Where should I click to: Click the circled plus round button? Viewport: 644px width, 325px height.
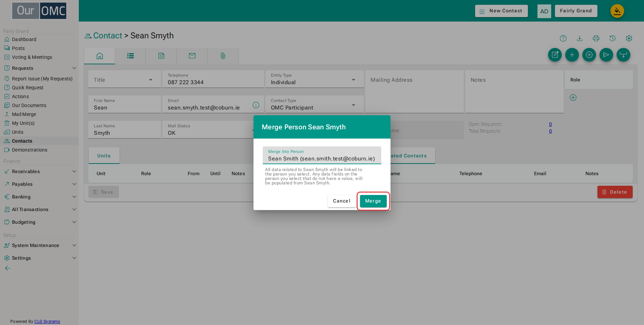coord(589,55)
